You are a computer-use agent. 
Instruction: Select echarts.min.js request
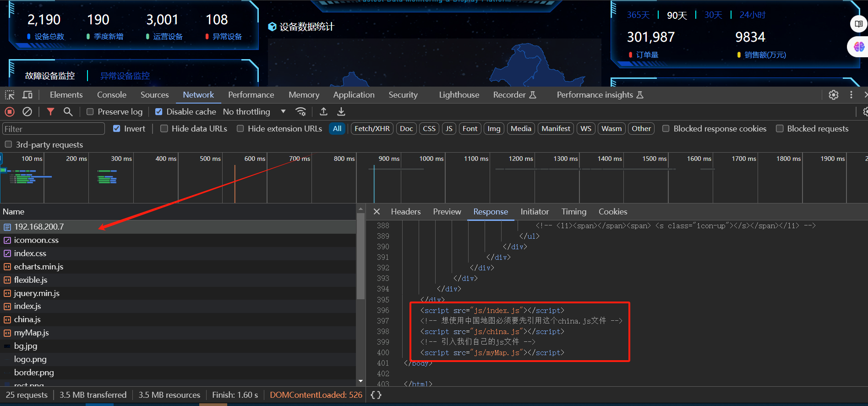(178, 267)
